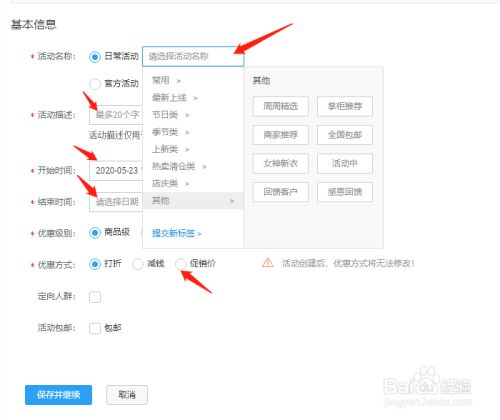Select the 女神新衣 tag
This screenshot has width=500, height=420.
tap(281, 163)
